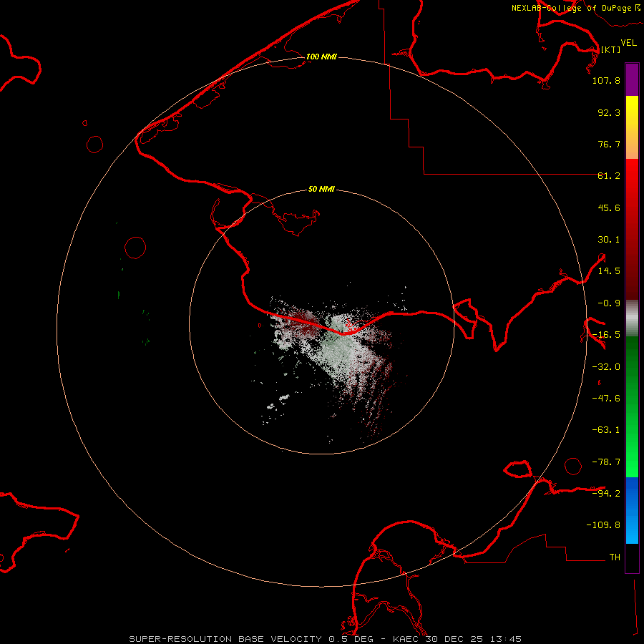Click the -94.2 legend value
The width and height of the screenshot is (644, 644).
(x=606, y=493)
